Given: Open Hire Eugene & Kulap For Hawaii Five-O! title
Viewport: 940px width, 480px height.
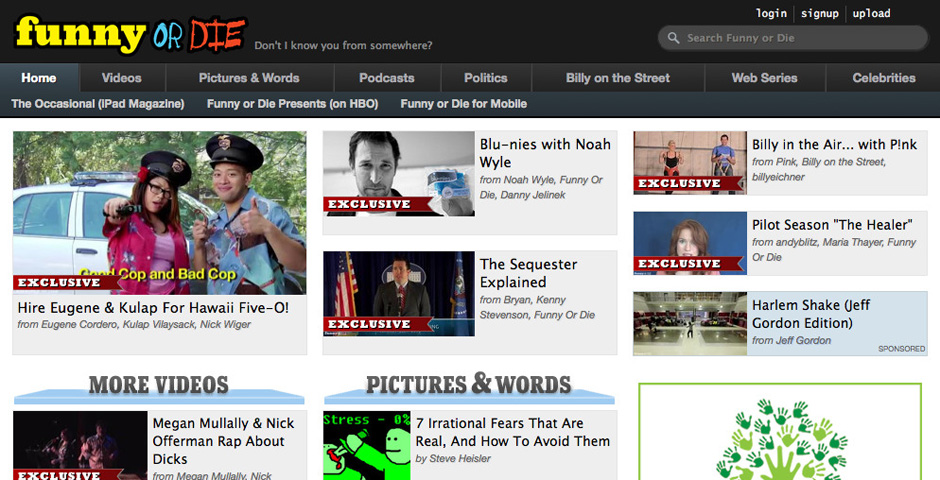Looking at the screenshot, I should click(x=153, y=308).
